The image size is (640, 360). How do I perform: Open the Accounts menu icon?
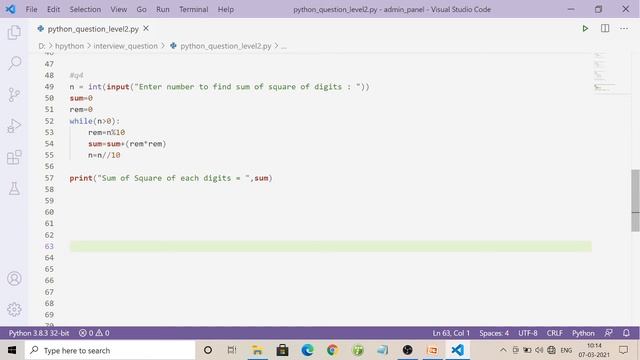[14, 278]
